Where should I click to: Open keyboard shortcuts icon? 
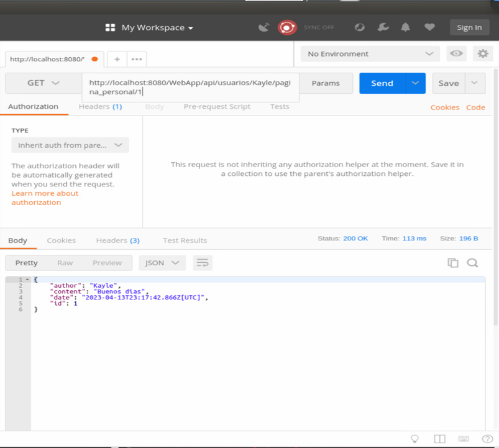464,439
